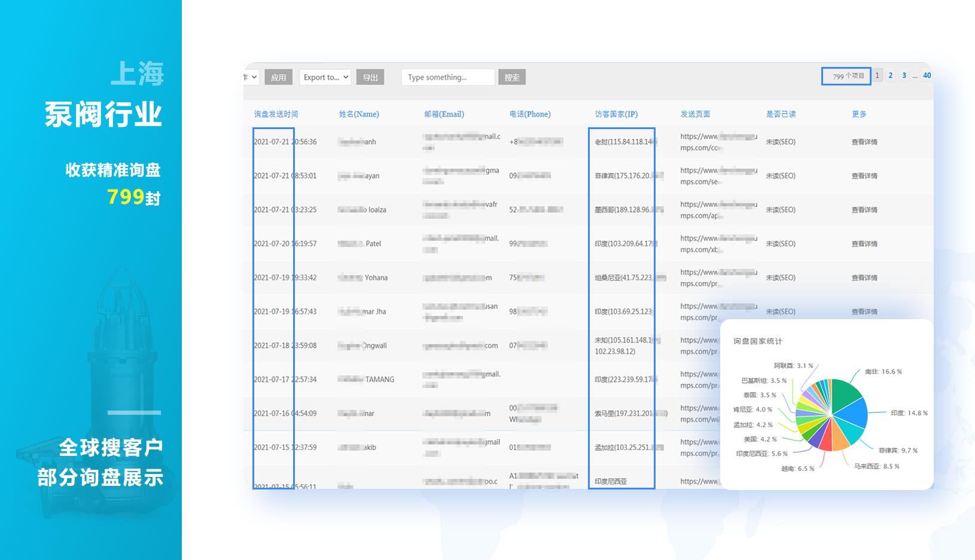Open 查看详情 for the 2021-07-21 03:23:25 row

[864, 210]
